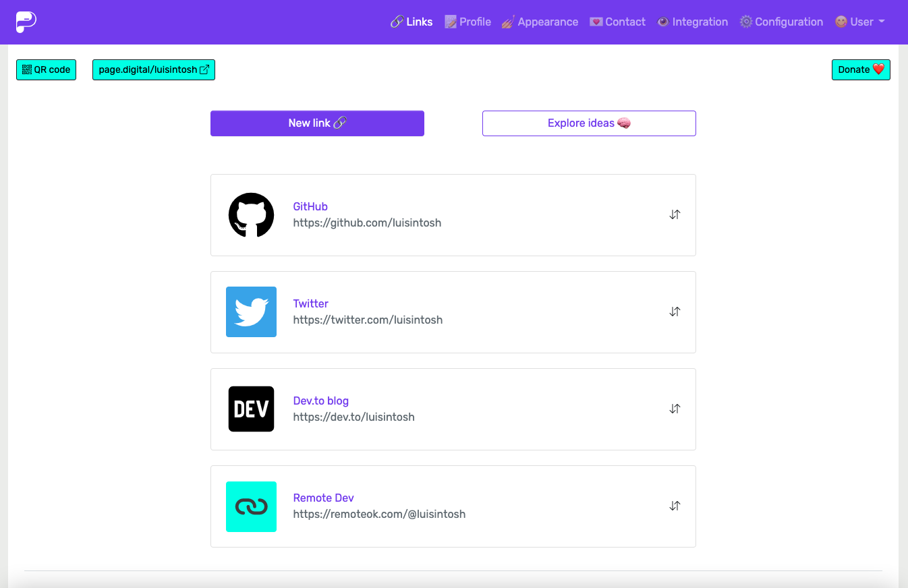Open the page.digital/luisintosh external link
The image size is (908, 588).
pyautogui.click(x=154, y=69)
